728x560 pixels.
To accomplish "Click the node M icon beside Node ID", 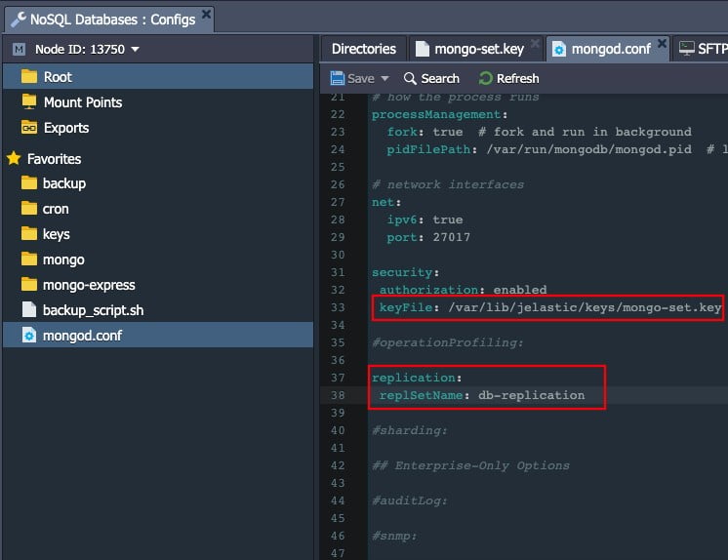I will click(20, 49).
